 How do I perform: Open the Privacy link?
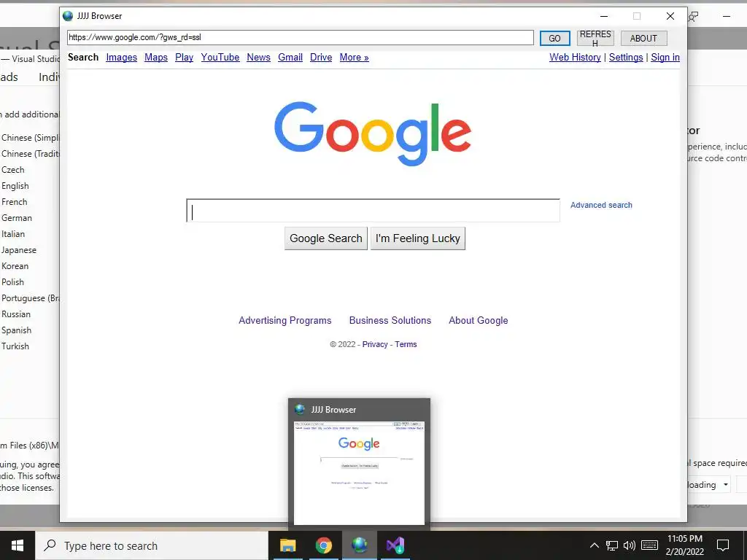pos(375,344)
